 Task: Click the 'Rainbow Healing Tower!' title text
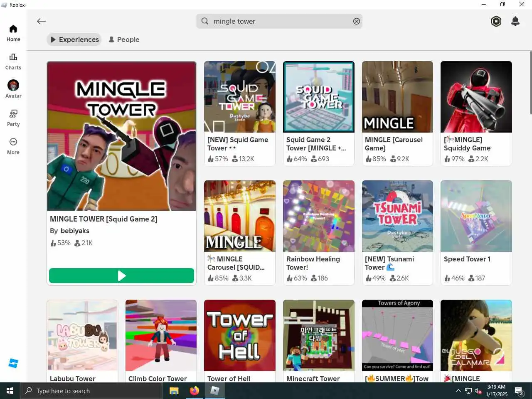[313, 263]
